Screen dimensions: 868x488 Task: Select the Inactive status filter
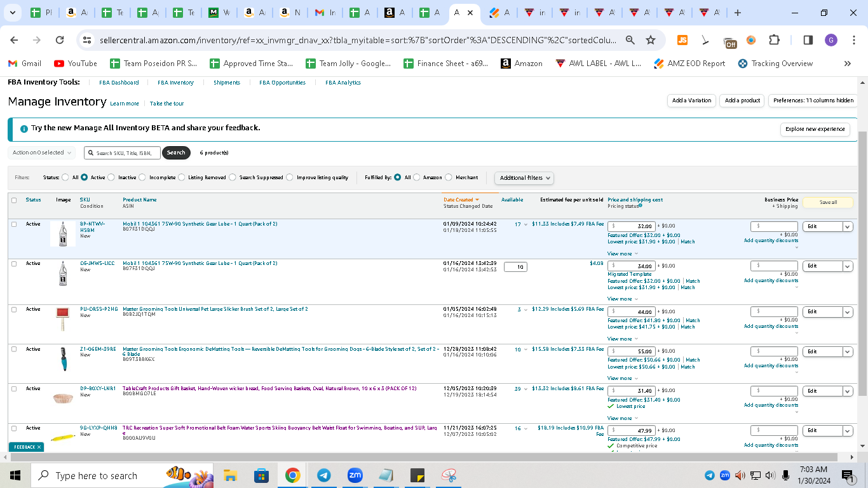click(112, 178)
